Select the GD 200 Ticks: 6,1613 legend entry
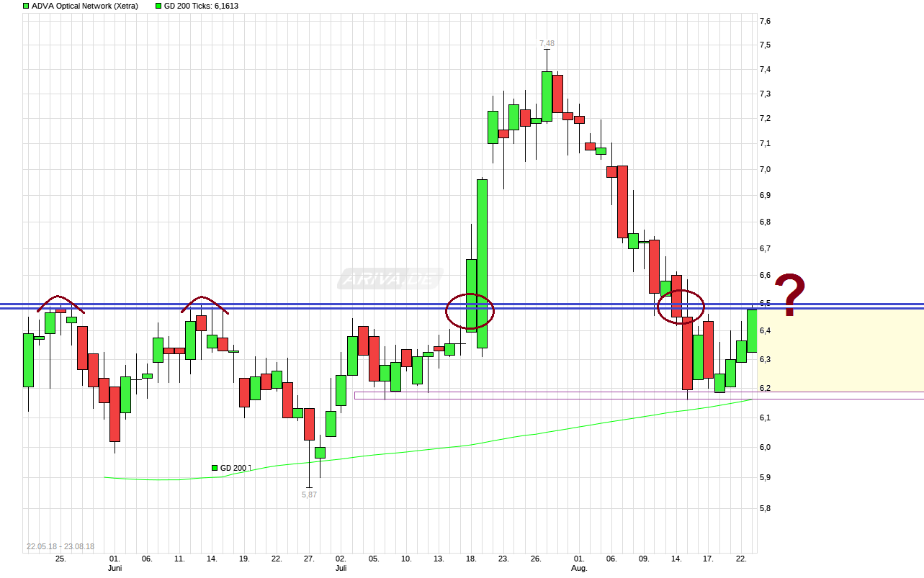 pos(201,6)
